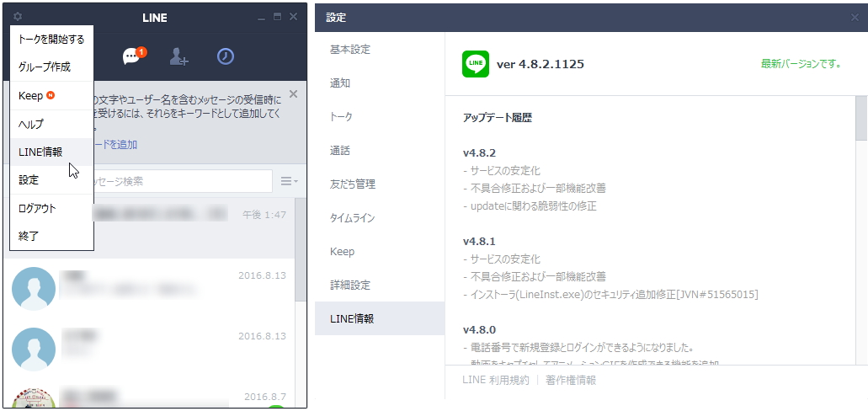
Task: Choose グループ作成 in the menu
Action: pyautogui.click(x=51, y=67)
